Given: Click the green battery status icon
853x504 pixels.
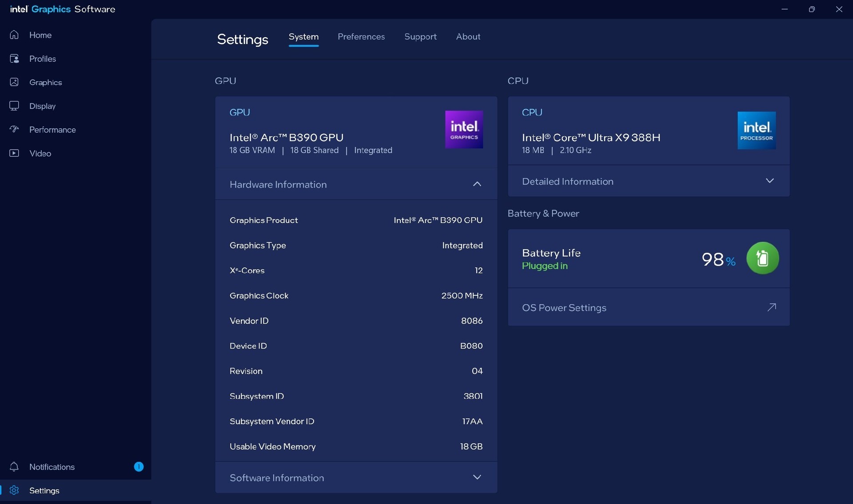Looking at the screenshot, I should [762, 258].
